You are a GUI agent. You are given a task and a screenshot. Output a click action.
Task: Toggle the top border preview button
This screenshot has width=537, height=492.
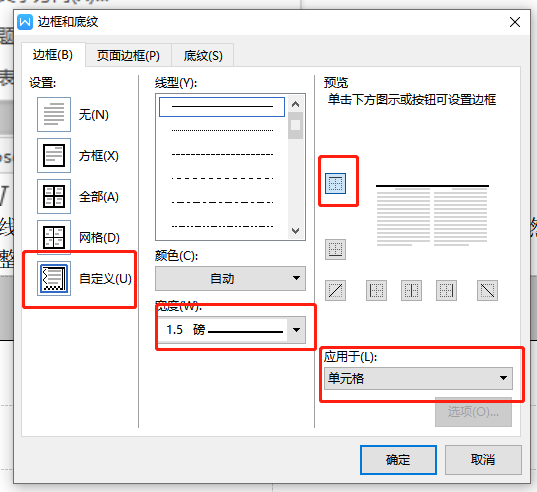point(335,184)
